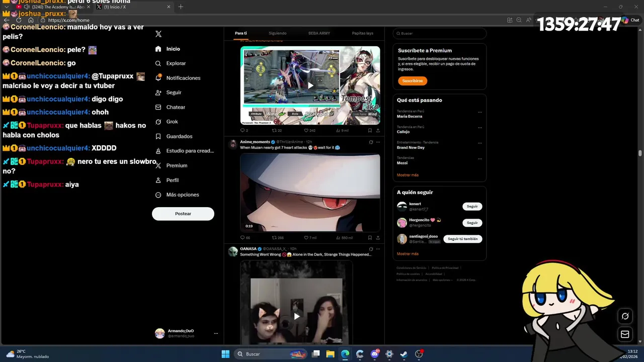Share the Tempest Riko post
This screenshot has width=644, height=362.
coord(378,130)
